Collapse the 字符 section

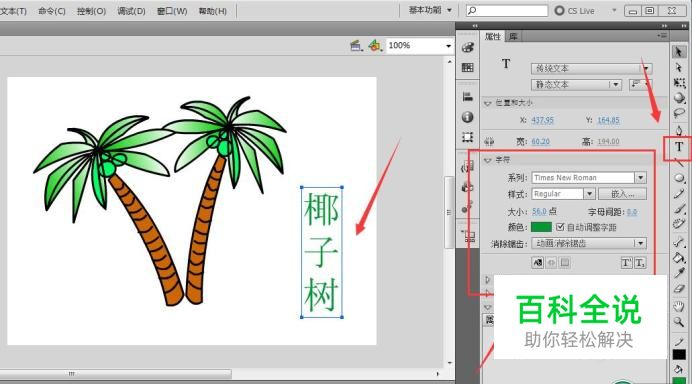pyautogui.click(x=487, y=160)
